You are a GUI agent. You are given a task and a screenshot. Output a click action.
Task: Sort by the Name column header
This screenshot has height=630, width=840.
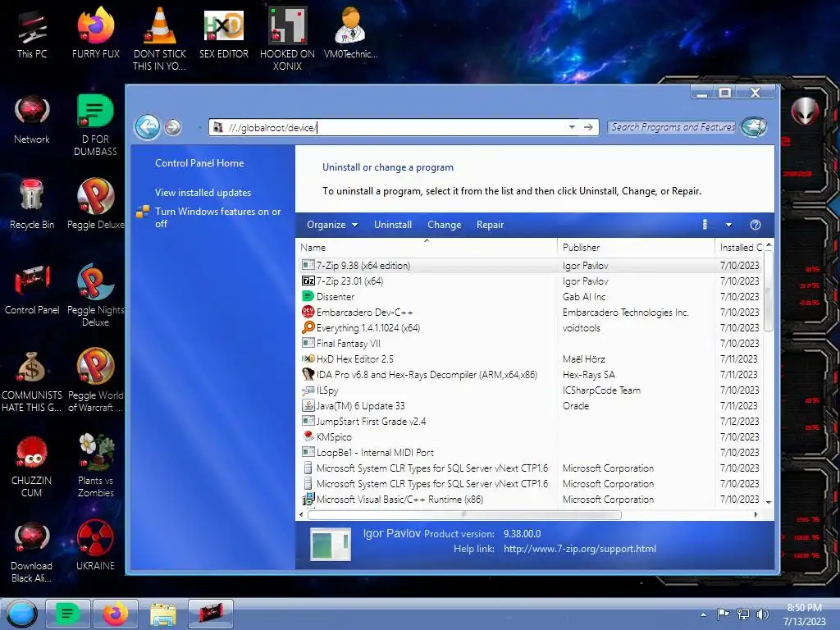[427, 248]
